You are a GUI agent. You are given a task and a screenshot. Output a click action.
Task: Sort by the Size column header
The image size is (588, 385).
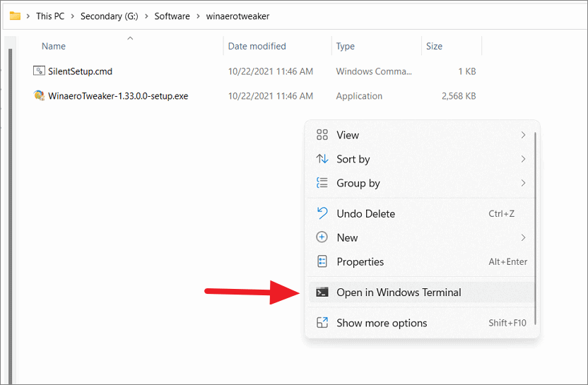point(434,46)
